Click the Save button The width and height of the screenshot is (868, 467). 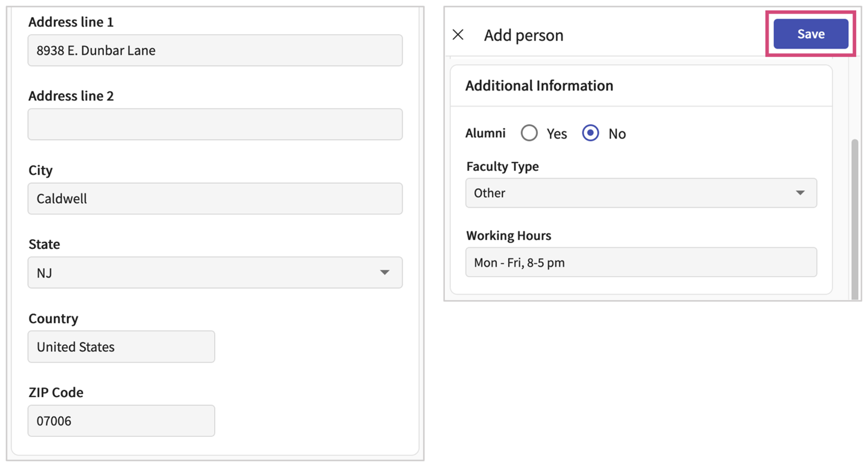coord(810,34)
